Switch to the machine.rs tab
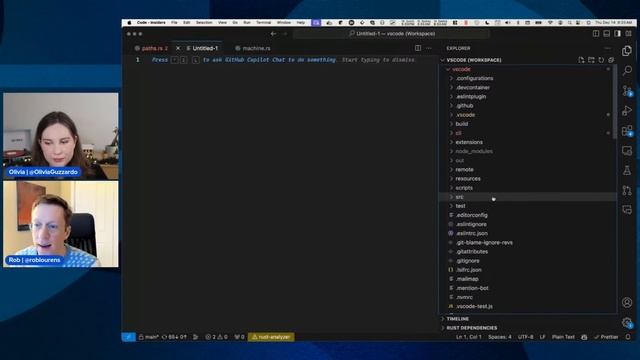Screen dimensions: 640x360 [253, 48]
